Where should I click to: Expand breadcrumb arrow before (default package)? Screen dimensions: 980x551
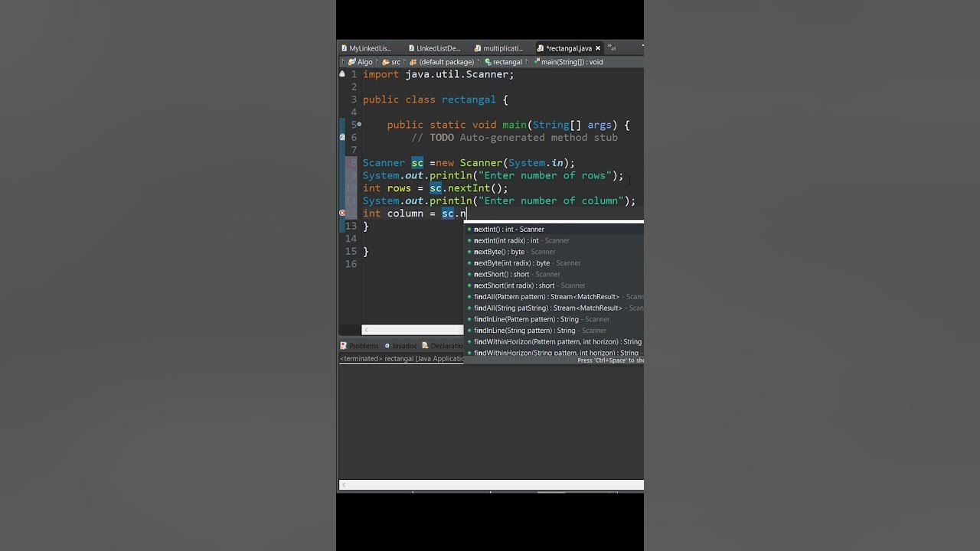pos(405,62)
